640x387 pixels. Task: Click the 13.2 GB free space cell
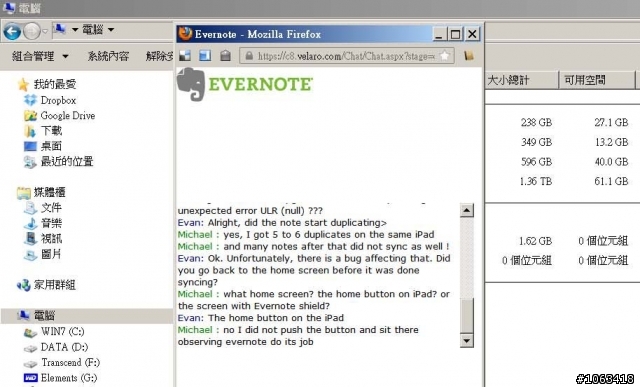[611, 142]
